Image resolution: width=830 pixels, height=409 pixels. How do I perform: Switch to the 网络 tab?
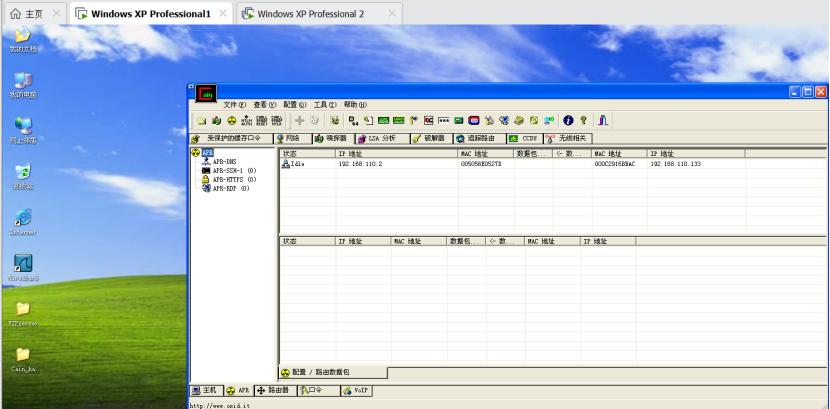pos(292,139)
